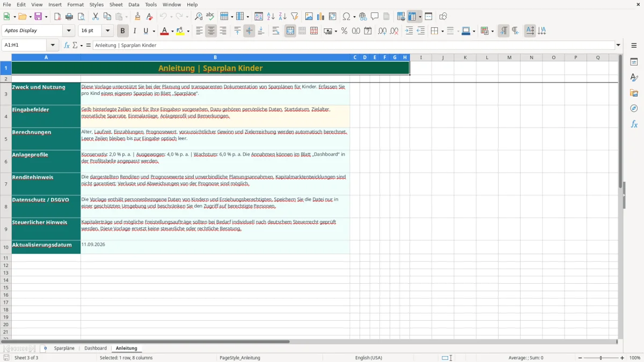Click the Cut scissors icon
Image resolution: width=644 pixels, height=362 pixels.
click(96, 17)
